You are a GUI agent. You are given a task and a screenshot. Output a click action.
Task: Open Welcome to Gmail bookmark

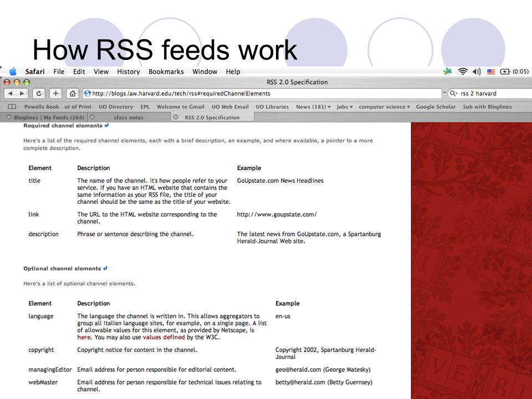click(181, 107)
